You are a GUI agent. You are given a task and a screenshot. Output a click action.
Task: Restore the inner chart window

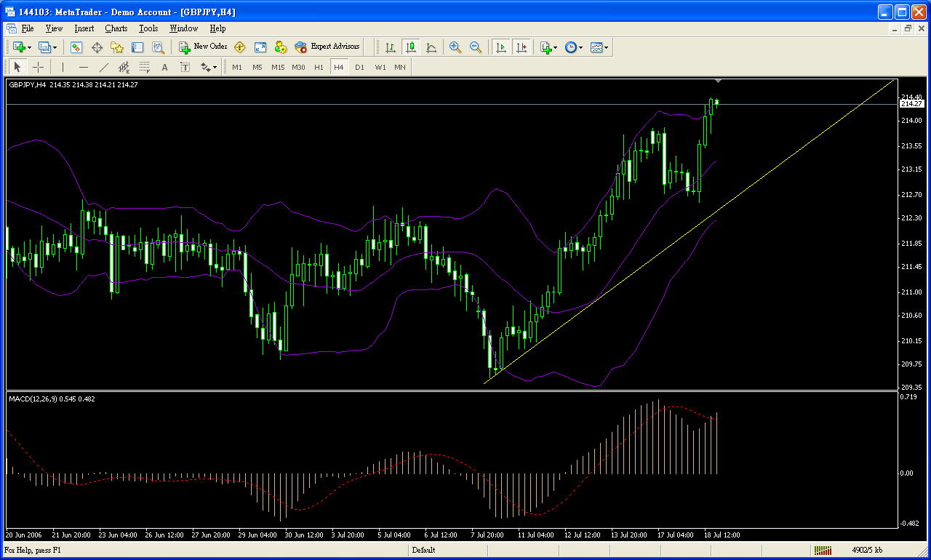(x=908, y=28)
